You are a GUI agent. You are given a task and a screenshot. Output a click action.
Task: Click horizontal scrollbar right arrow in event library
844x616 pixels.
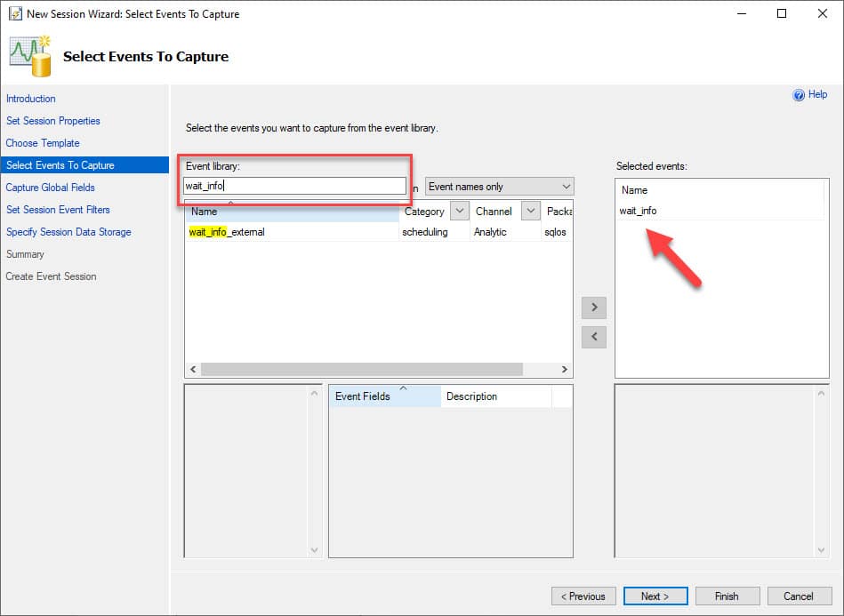pyautogui.click(x=564, y=369)
